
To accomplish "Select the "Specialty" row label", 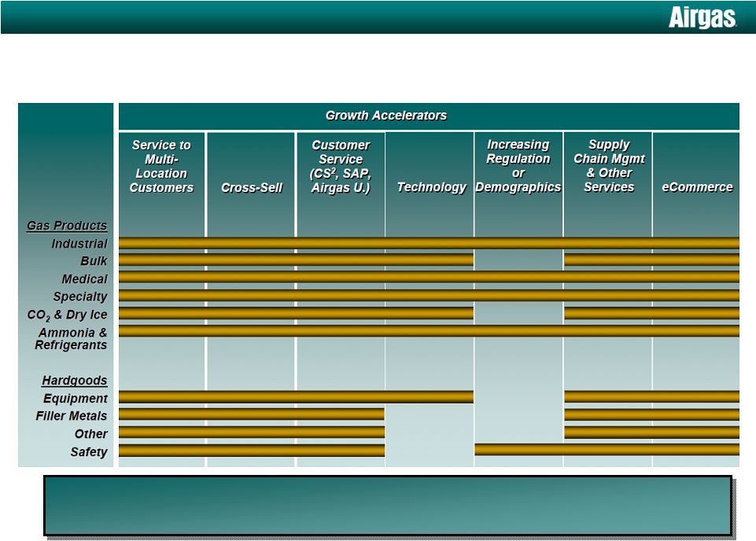I will (80, 296).
